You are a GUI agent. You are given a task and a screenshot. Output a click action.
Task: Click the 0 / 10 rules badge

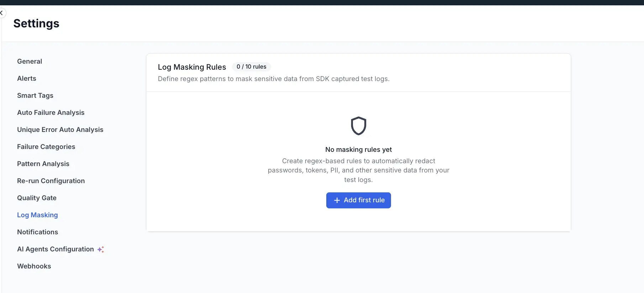coord(252,66)
